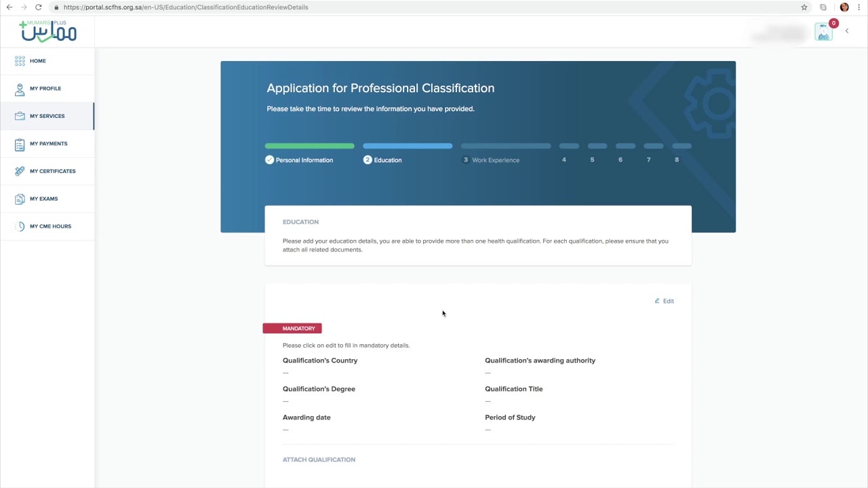Click the My Exams document icon
Screen dimensions: 868x488
point(20,199)
